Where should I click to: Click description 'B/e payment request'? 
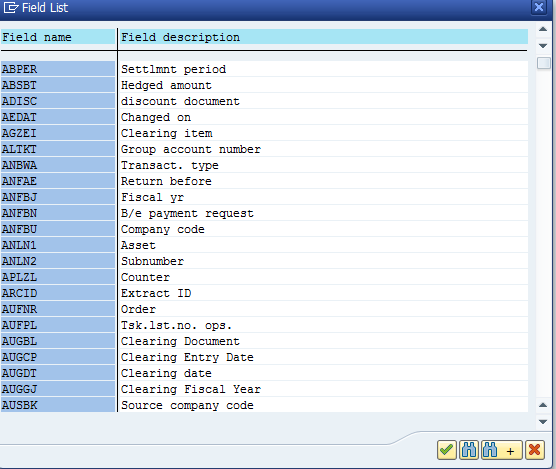click(x=187, y=213)
